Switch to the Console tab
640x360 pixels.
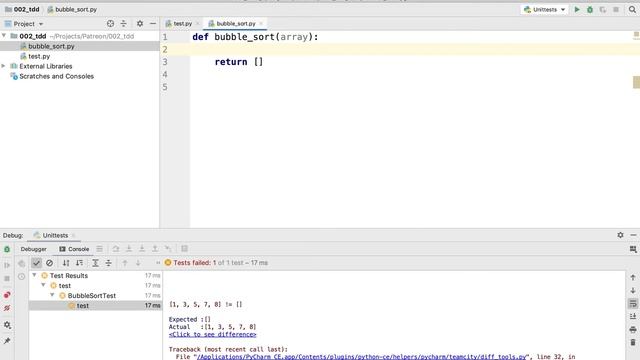coord(74,249)
